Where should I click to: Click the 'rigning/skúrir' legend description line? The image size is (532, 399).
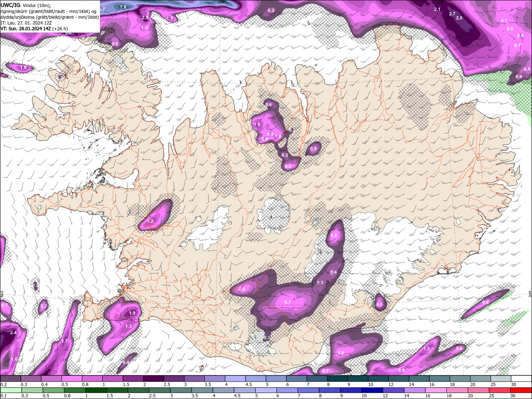pos(49,11)
